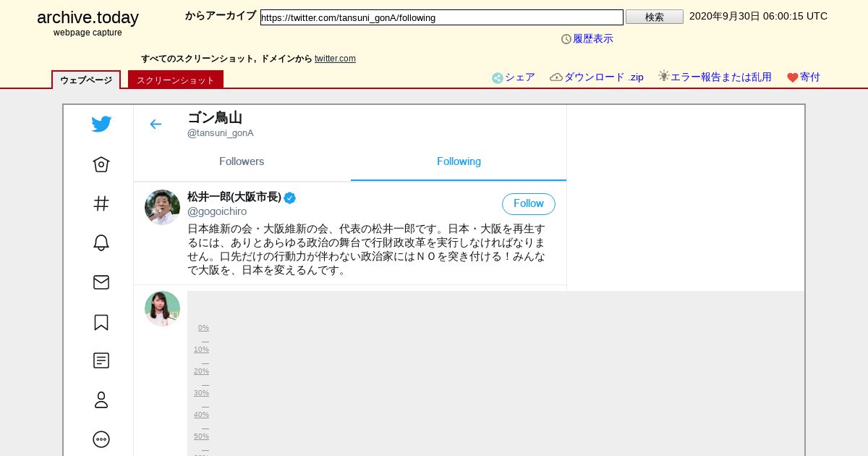This screenshot has height=456, width=868.
Task: Click the ダウンロード .zip link
Action: [603, 77]
